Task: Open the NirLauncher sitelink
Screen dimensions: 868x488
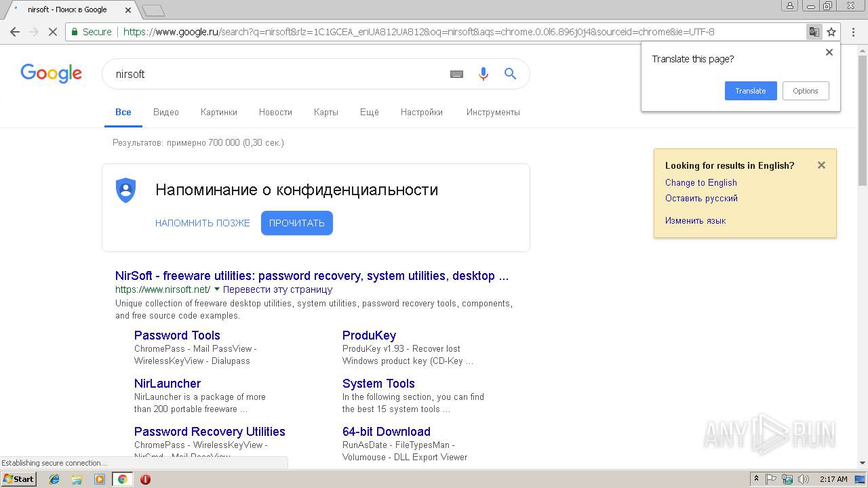Action: 167,384
